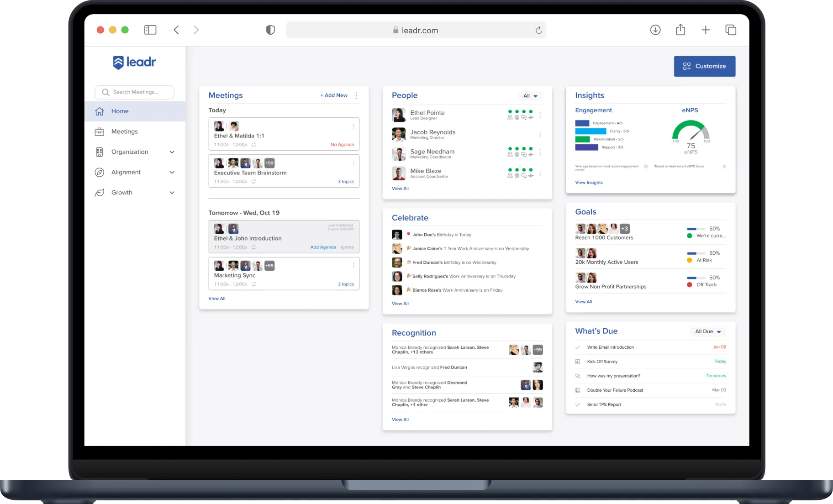Viewport: 833px width, 504px height.
Task: Expand the Growth chevron
Action: coord(172,193)
